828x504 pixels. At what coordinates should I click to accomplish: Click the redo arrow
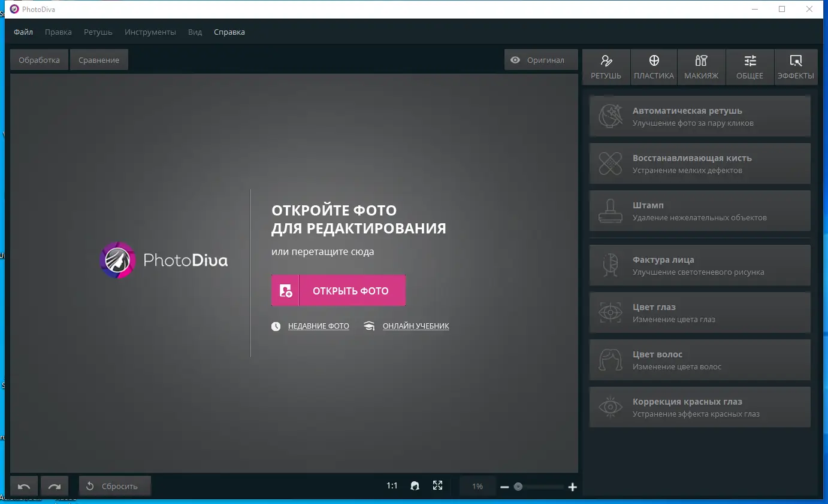[55, 485]
